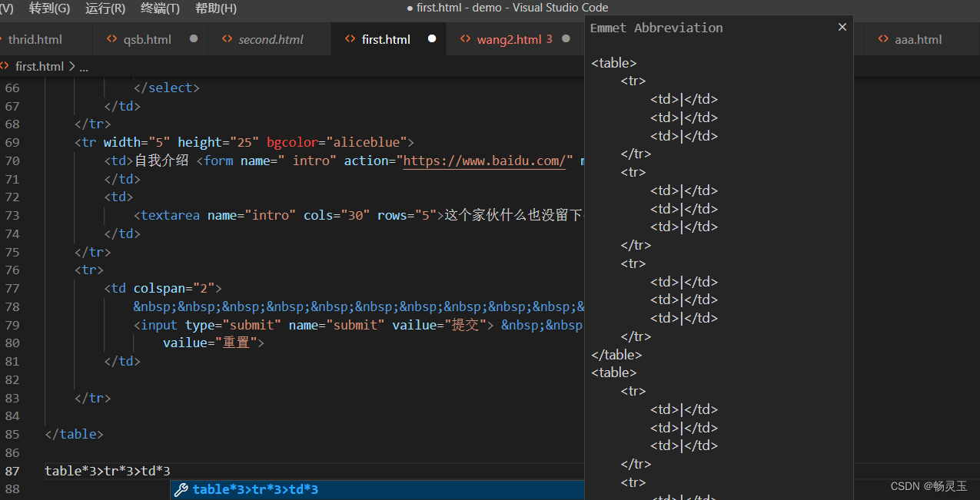This screenshot has height=500, width=980.
Task: Click the HTML file icon on the qsb.html tab
Action: [113, 38]
